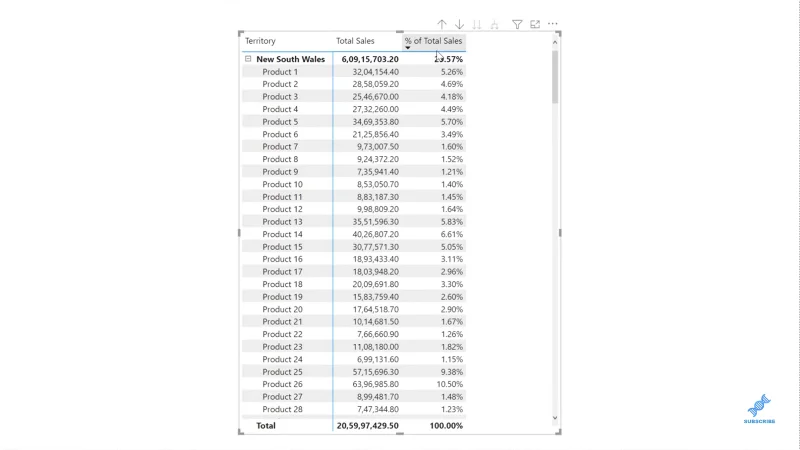Sort by the Total Sales column header

click(355, 41)
